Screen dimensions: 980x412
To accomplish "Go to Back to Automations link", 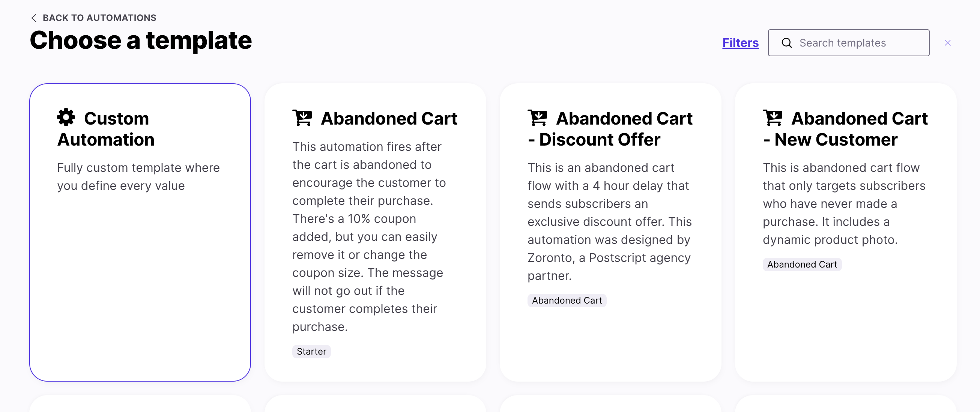I will click(x=99, y=18).
